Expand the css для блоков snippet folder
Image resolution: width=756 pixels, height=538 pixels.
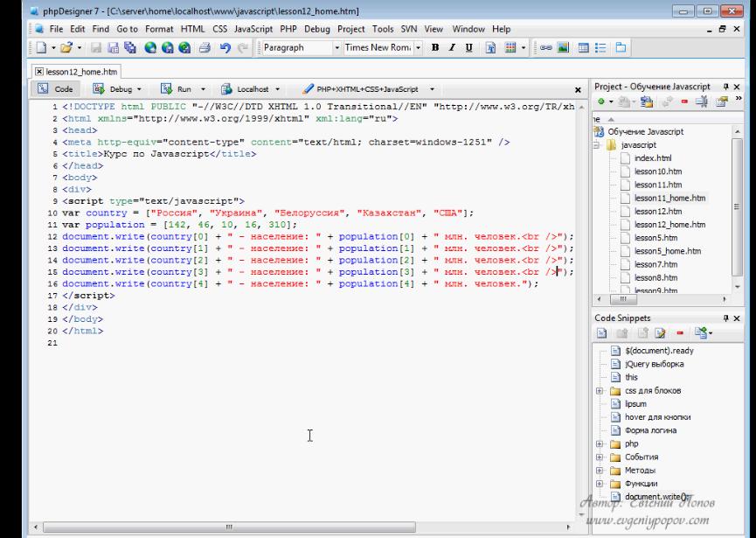(600, 391)
